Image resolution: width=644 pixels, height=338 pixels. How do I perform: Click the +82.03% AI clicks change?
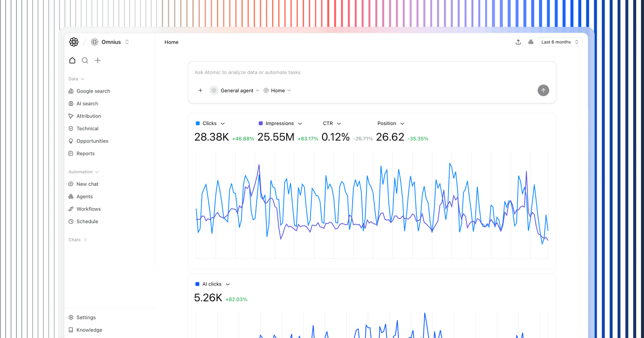click(x=237, y=299)
